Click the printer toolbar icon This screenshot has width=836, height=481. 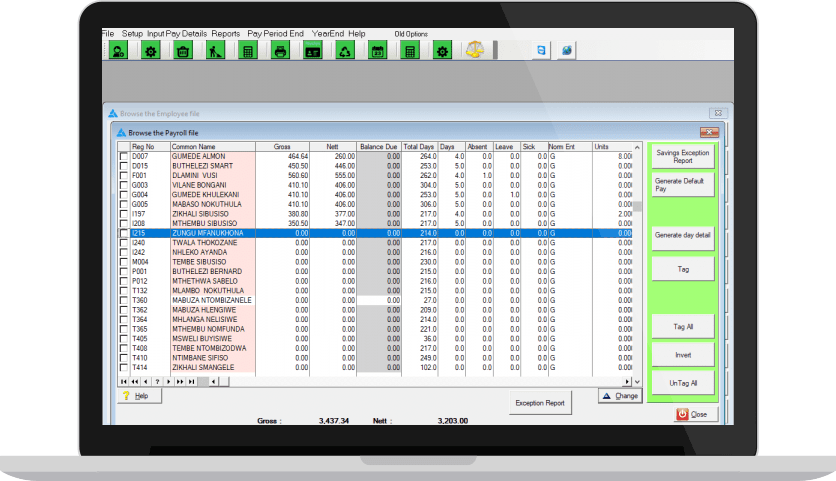tap(280, 51)
